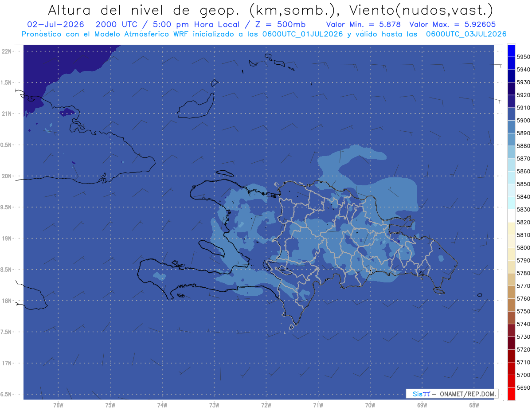Click the legend band between 5900 and 5890
This screenshot has height=411, width=532.
(x=511, y=127)
